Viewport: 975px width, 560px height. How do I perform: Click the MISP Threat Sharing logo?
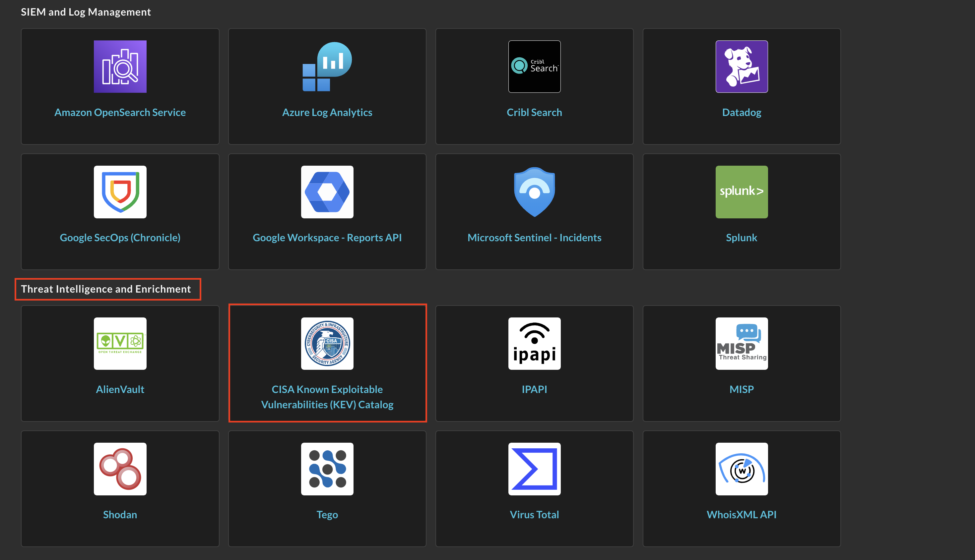coord(741,344)
